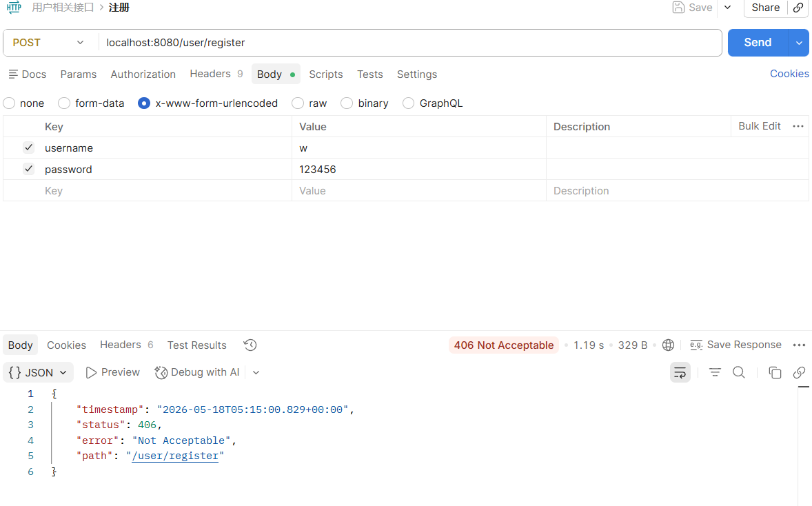Select the raw body type
Viewport: 812px width, 506px height.
(298, 103)
